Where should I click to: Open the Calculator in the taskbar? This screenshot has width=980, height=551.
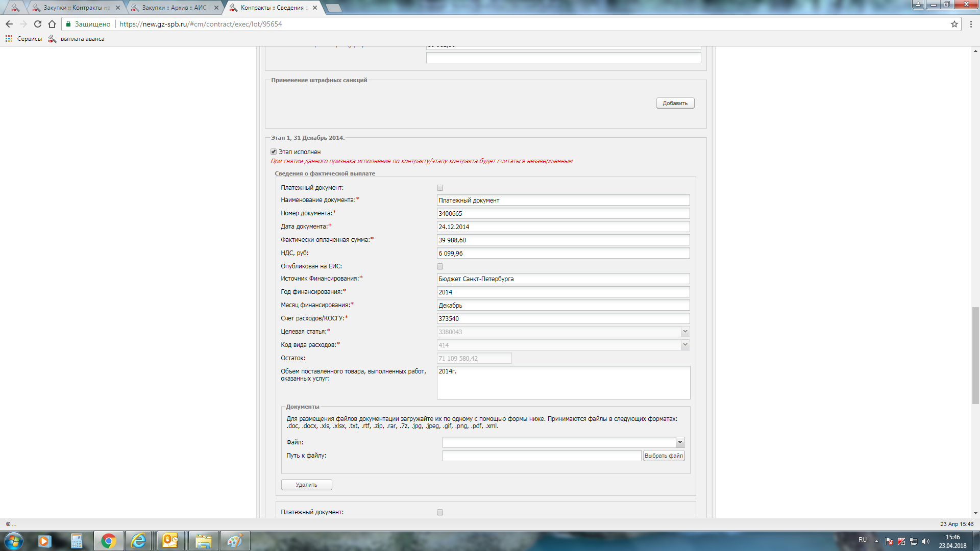[77, 541]
